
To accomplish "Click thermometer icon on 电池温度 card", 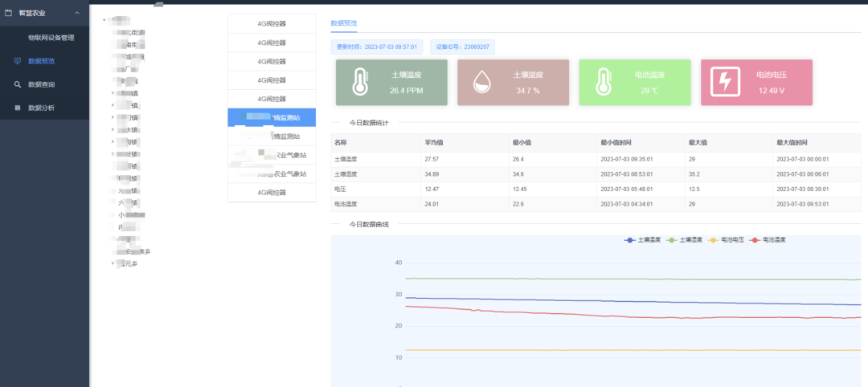I will (604, 83).
